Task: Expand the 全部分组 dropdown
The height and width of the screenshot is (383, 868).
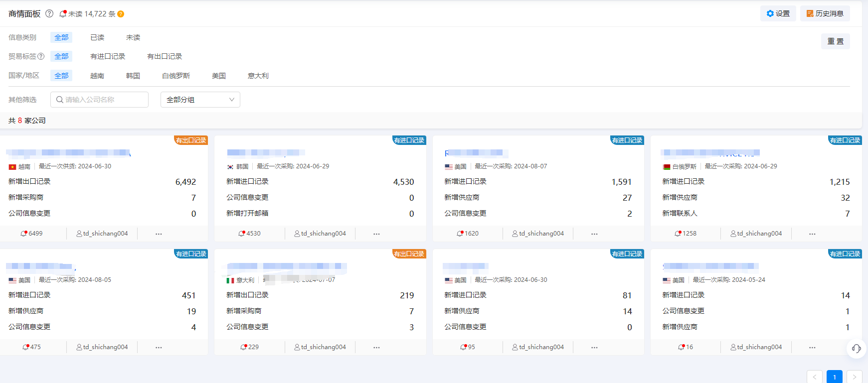Action: click(x=200, y=100)
